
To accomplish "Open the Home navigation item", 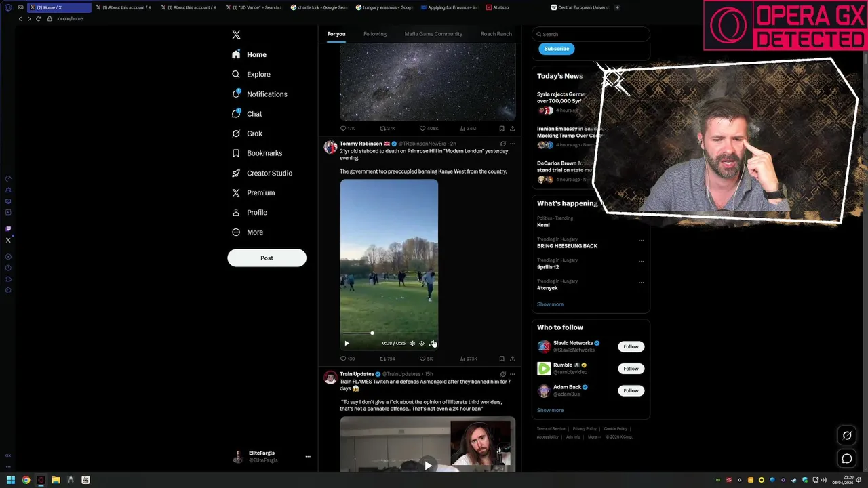I will coord(249,54).
